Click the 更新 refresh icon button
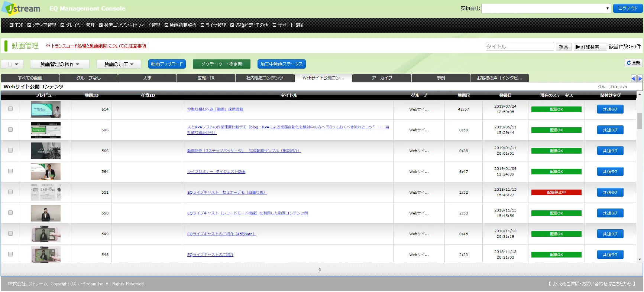 [633, 63]
